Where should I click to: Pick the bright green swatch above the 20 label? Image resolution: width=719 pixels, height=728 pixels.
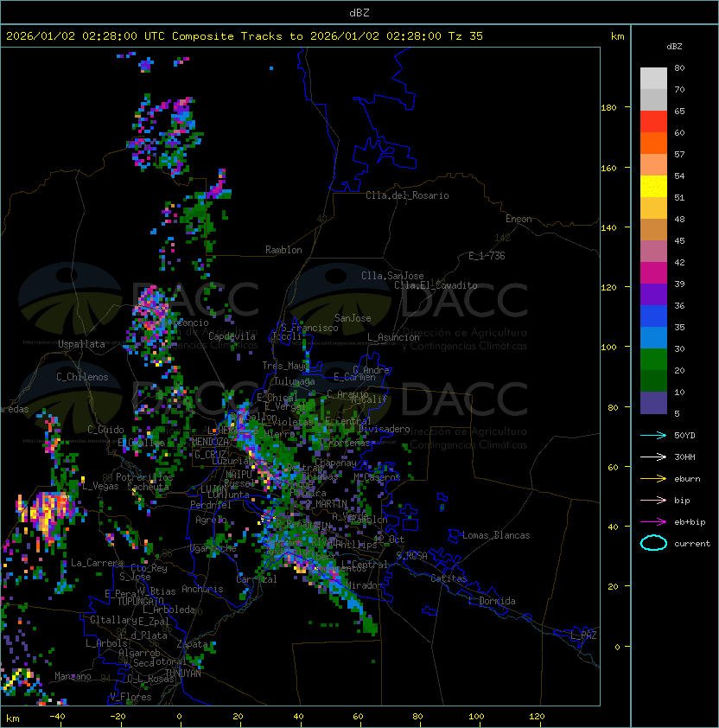(x=653, y=360)
